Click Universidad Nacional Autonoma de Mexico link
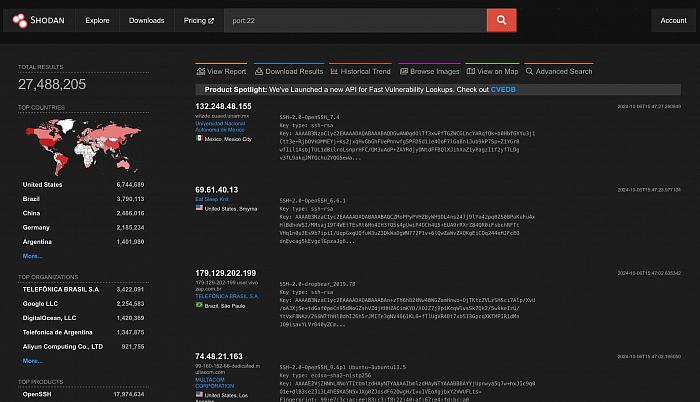This screenshot has width=700, height=402. pos(220,126)
